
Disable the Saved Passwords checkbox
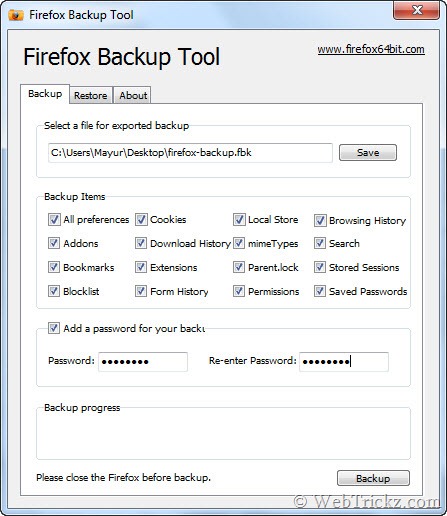320,291
